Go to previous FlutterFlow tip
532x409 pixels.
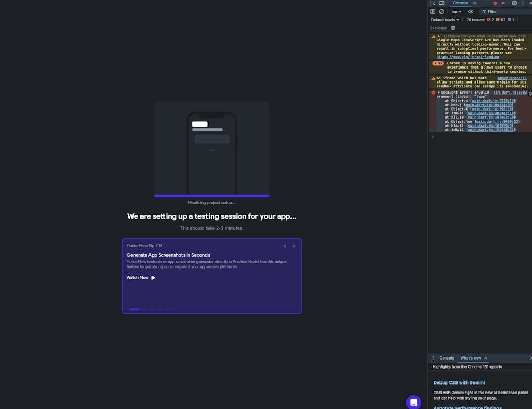point(285,246)
